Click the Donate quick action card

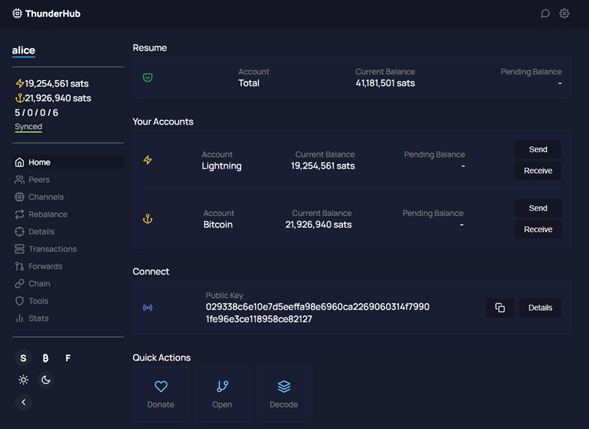(x=161, y=394)
